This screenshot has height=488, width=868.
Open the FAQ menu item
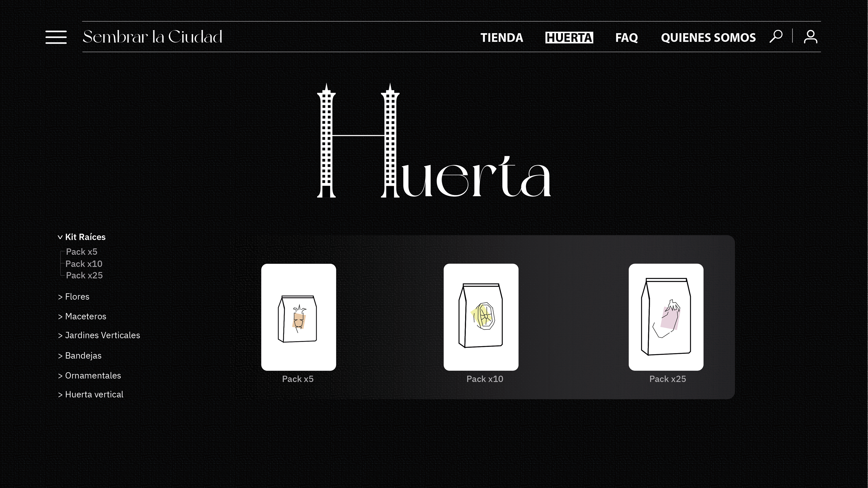pos(626,37)
